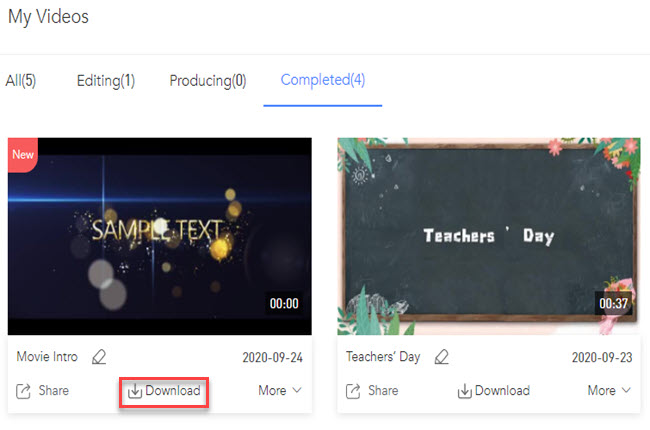Download the Movie Intro video
The image size is (650, 430).
pyautogui.click(x=165, y=390)
